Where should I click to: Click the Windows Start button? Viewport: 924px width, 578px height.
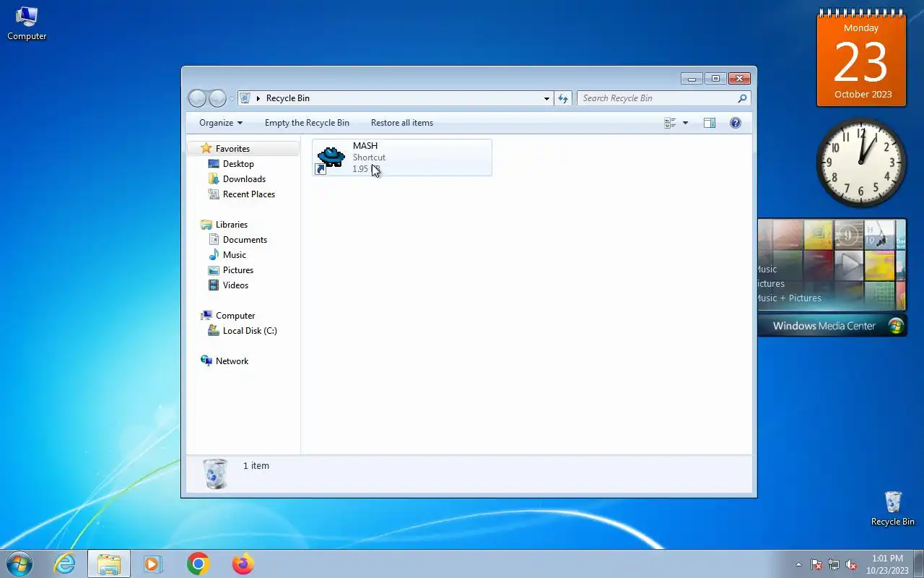tap(19, 564)
